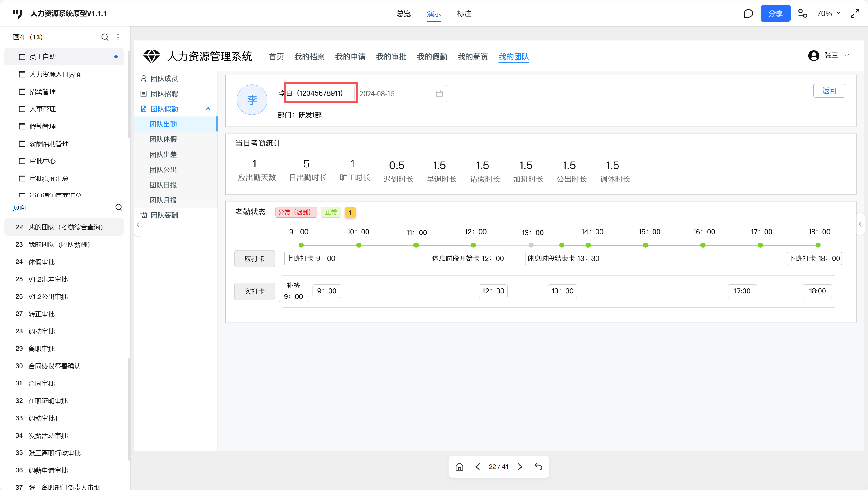
Task: Go to next page arrow in pager
Action: (x=520, y=467)
